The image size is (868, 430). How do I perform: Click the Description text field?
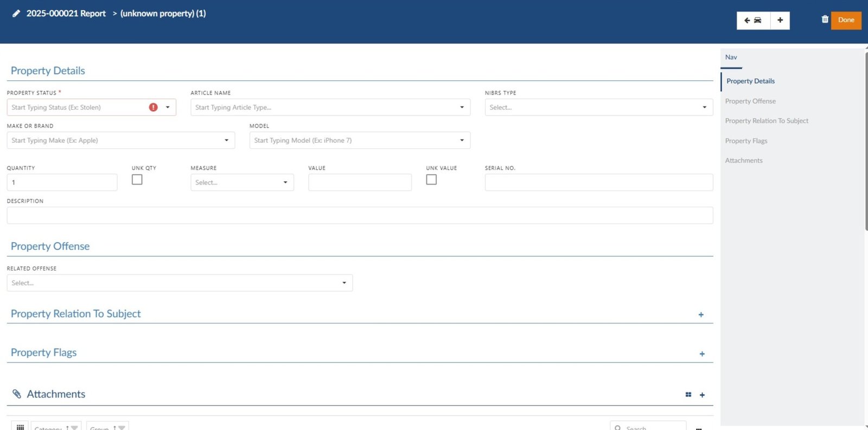point(360,216)
